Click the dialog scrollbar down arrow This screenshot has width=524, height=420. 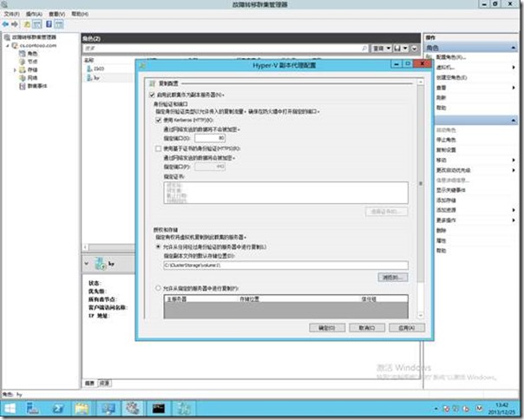(421, 315)
